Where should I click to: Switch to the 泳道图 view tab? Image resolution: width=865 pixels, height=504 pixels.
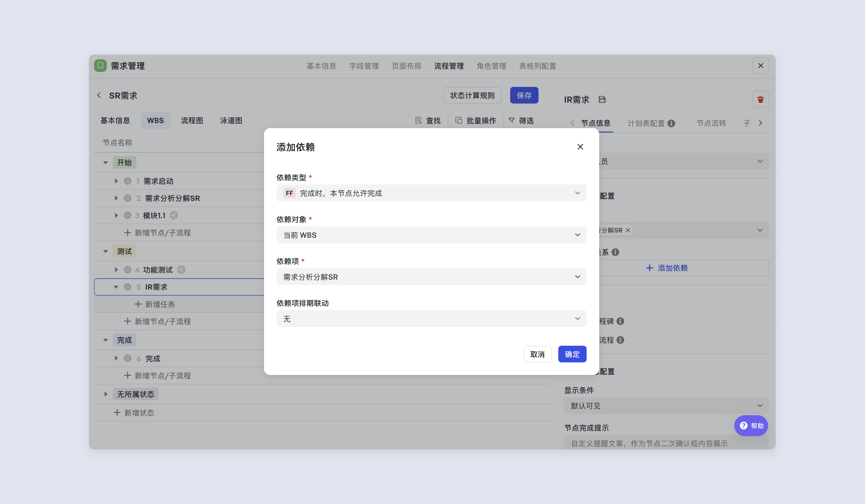[x=231, y=120]
